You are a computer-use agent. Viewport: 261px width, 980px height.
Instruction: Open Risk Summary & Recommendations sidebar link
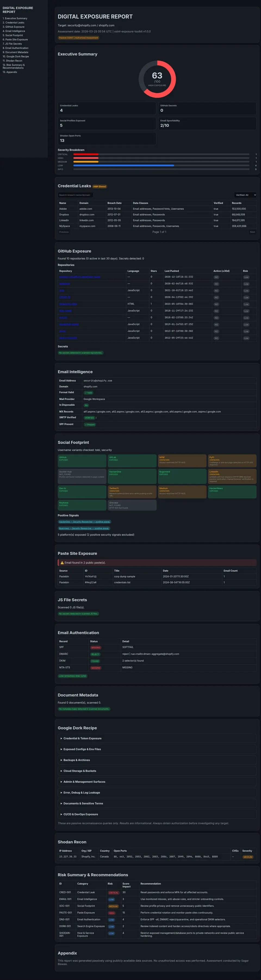(x=14, y=66)
